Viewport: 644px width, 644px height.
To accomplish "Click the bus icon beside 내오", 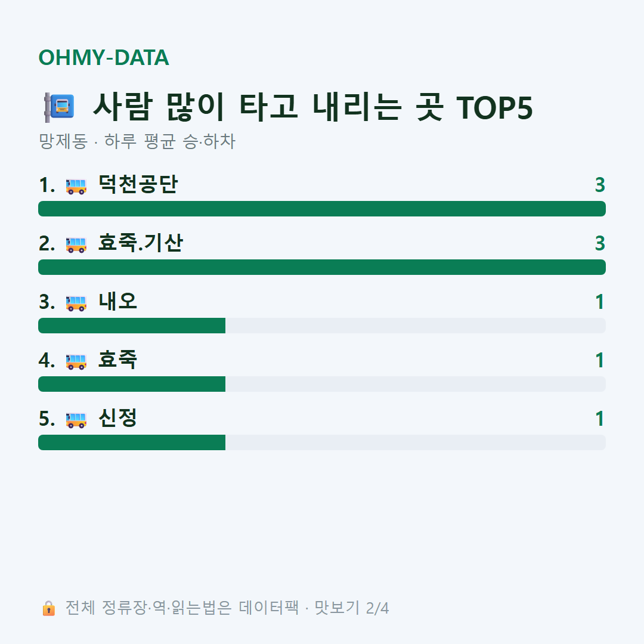I will pyautogui.click(x=76, y=303).
